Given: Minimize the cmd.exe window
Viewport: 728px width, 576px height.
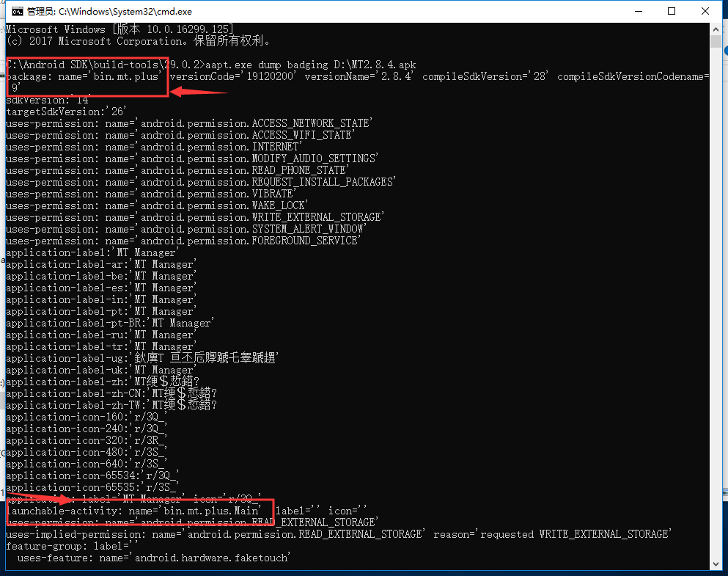Looking at the screenshot, I should 639,11.
